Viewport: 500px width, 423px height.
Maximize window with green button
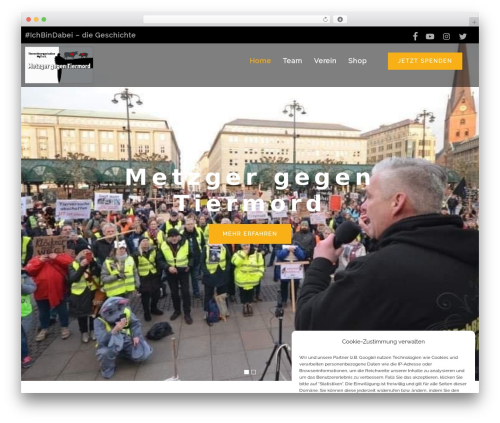(44, 19)
